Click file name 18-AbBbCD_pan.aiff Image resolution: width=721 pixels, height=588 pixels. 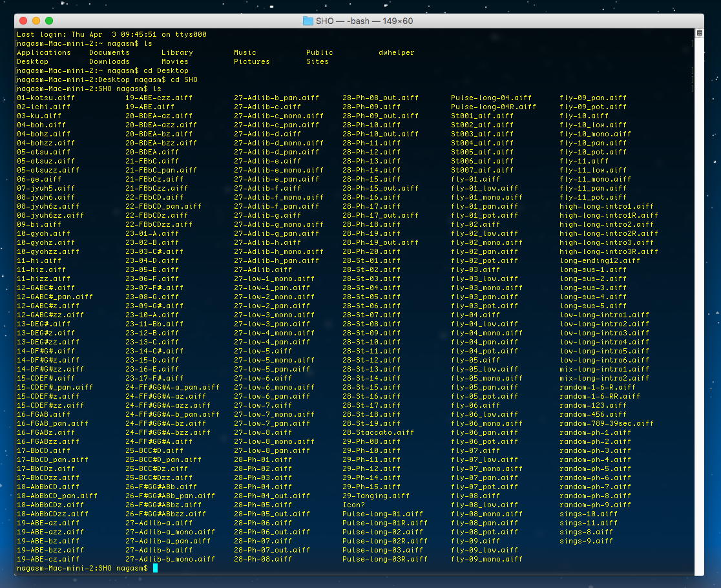pos(57,496)
